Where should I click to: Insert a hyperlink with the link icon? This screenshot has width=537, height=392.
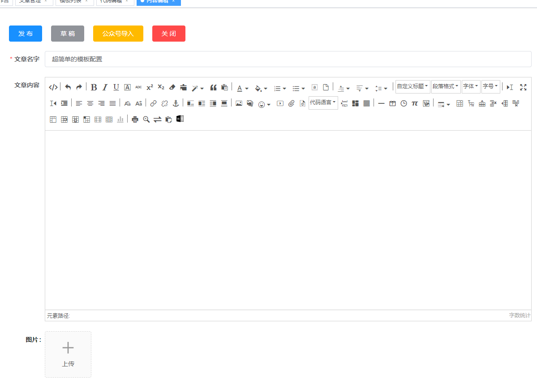(x=153, y=103)
